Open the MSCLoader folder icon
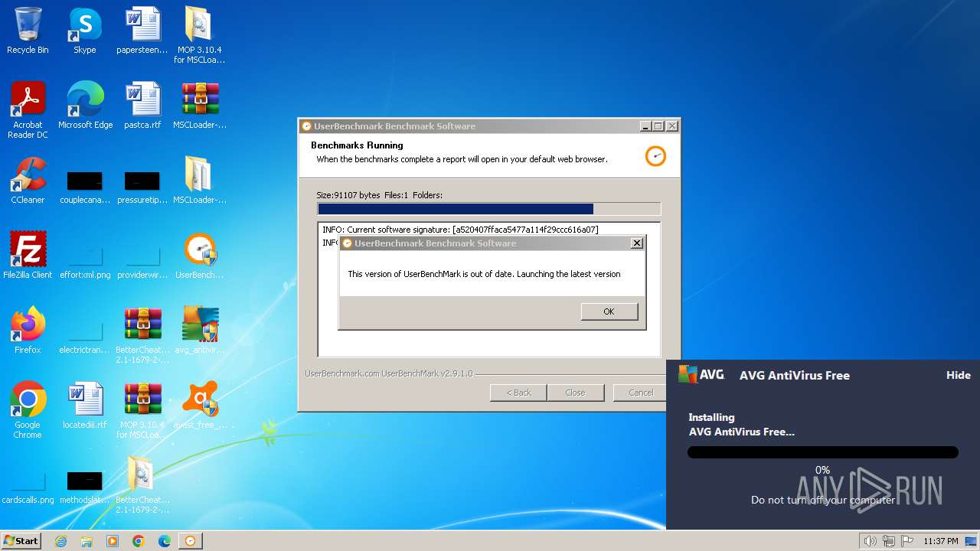 point(200,181)
